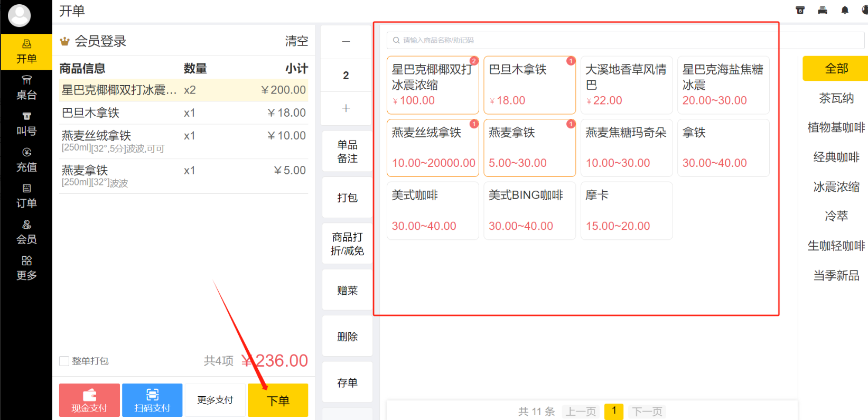Open the 订单 orders section
This screenshot has width=868, height=420.
coord(26,197)
